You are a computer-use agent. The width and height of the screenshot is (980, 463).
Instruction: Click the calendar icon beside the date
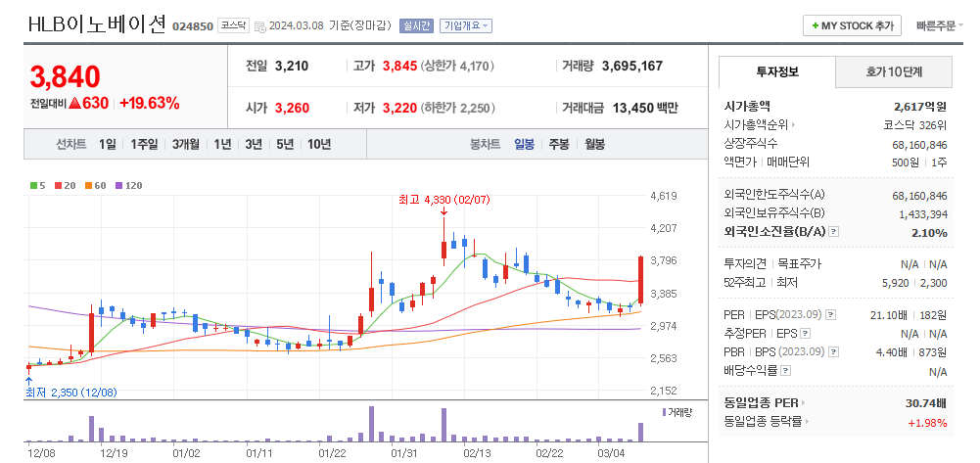[259, 26]
